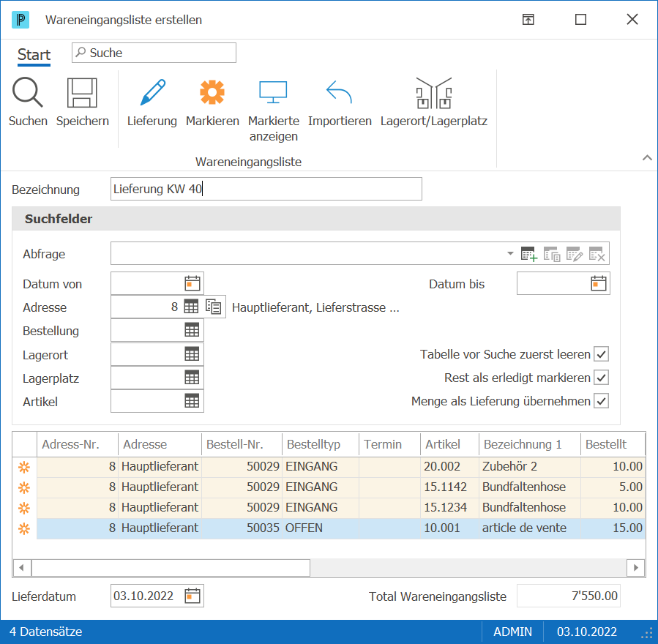Add a new Abfrage query

(529, 254)
